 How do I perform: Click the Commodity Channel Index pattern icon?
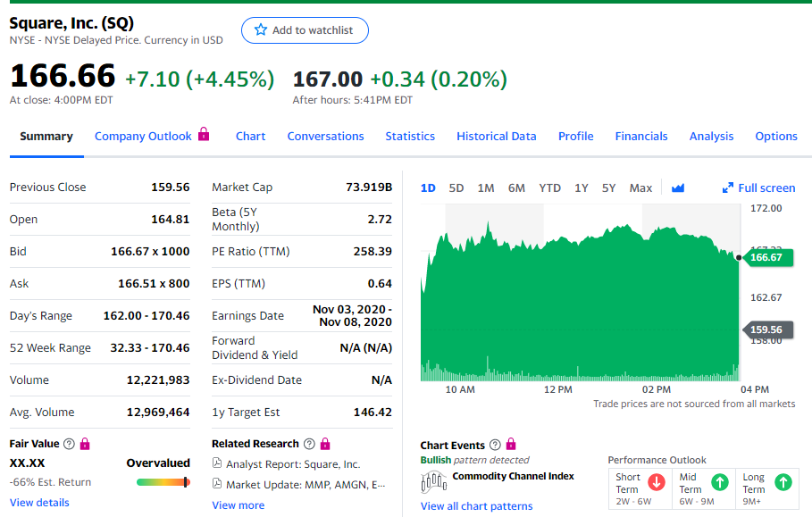click(433, 481)
